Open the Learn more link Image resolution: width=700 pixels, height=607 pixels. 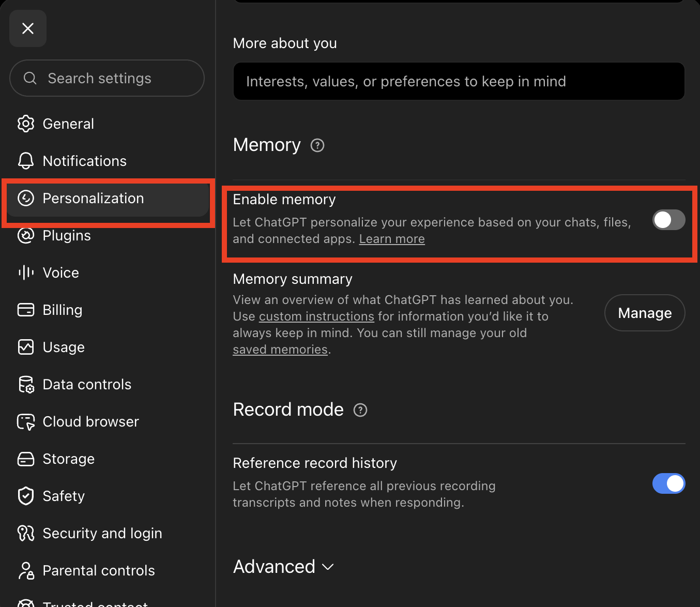392,239
